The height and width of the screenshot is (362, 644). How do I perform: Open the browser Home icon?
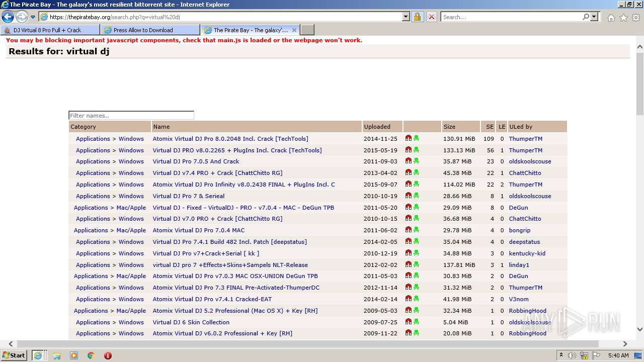[611, 18]
